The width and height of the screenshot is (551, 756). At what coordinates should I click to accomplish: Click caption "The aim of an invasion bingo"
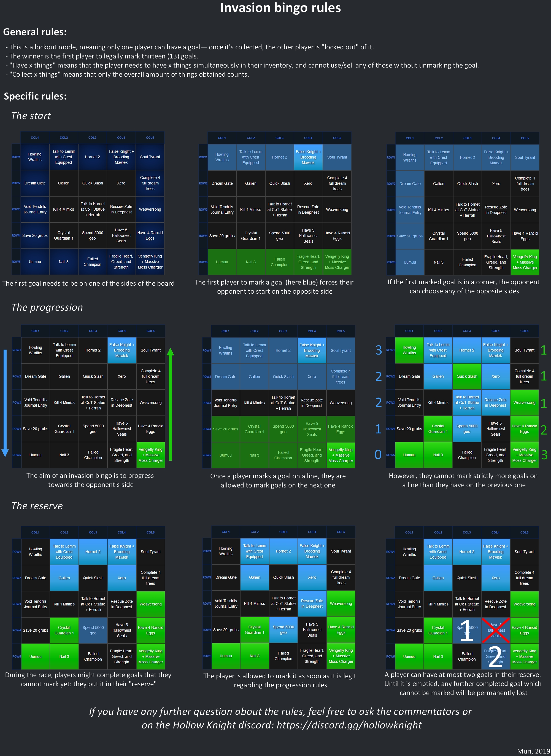90,480
